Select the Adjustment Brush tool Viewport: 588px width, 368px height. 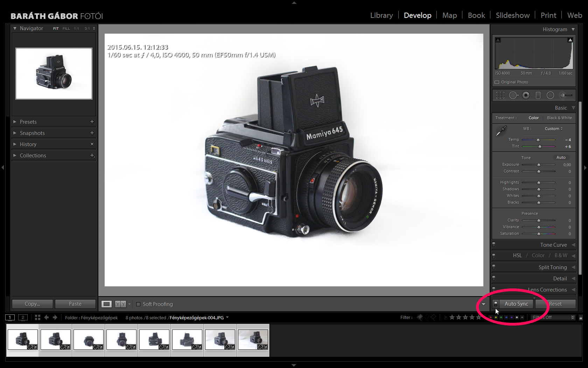click(x=566, y=95)
